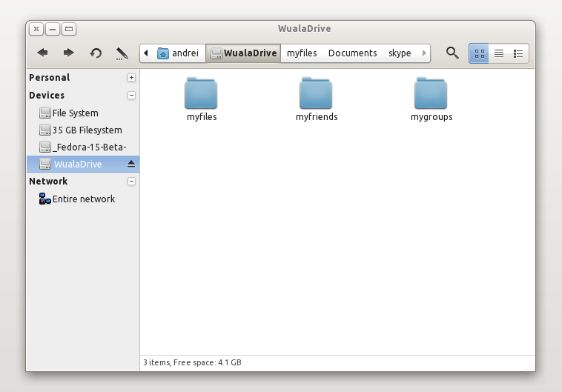Image resolution: width=562 pixels, height=392 pixels.
Task: Minimize the WualaDrive window
Action: [53, 29]
